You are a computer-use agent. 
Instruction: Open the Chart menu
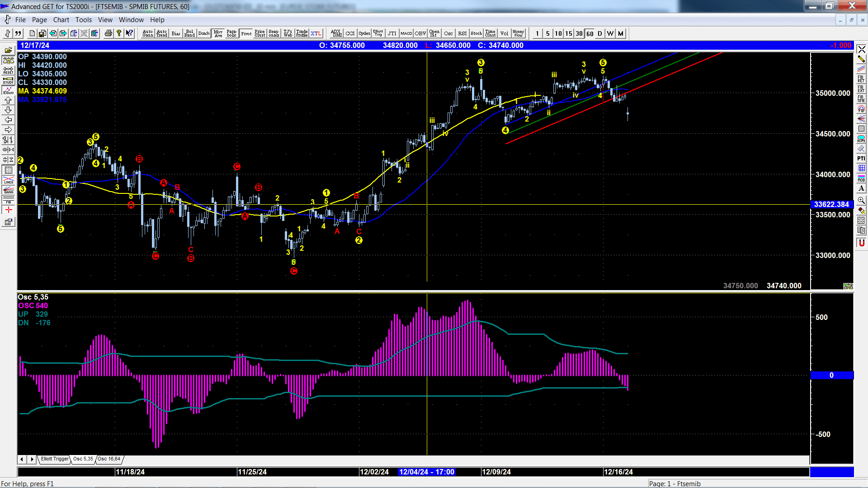(61, 20)
